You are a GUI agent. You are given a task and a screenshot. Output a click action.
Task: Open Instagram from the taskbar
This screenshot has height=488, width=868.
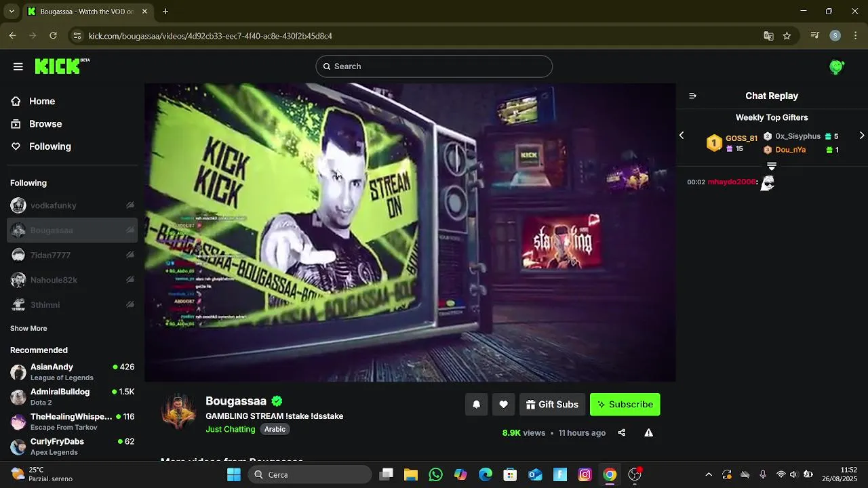tap(585, 474)
